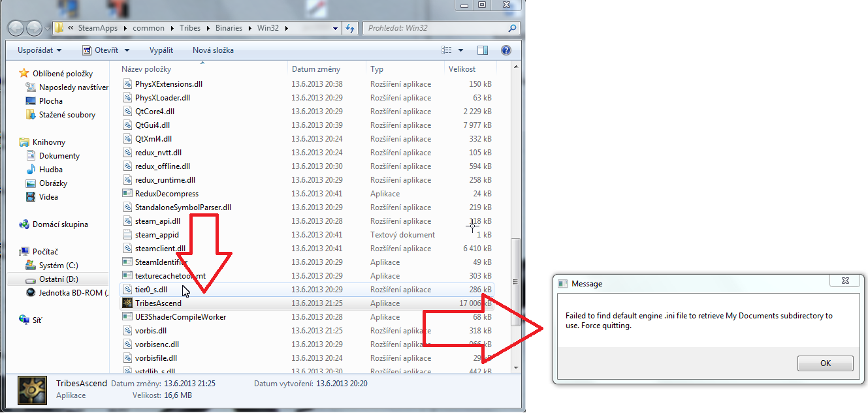Select the redux_offline.dll file row

[x=307, y=166]
